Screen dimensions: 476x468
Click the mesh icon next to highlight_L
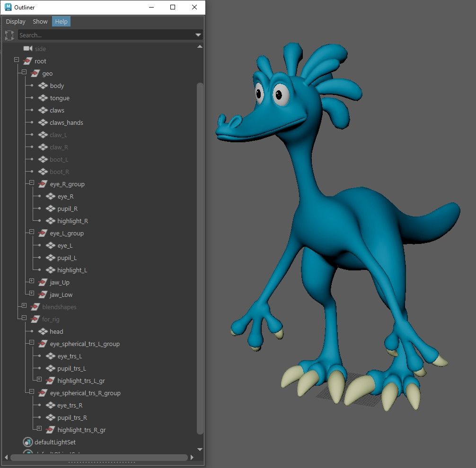coord(51,270)
